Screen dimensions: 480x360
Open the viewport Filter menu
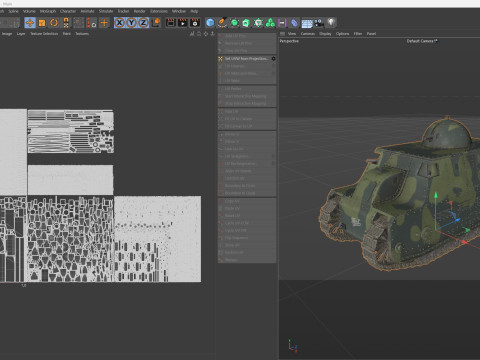pos(358,34)
